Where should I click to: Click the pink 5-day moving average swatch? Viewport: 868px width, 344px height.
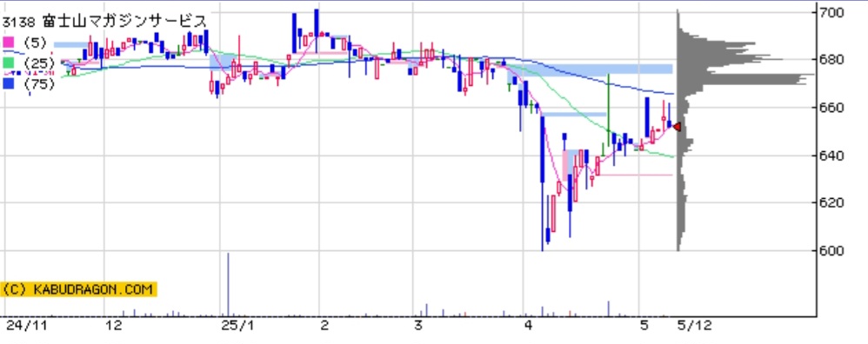(x=9, y=43)
